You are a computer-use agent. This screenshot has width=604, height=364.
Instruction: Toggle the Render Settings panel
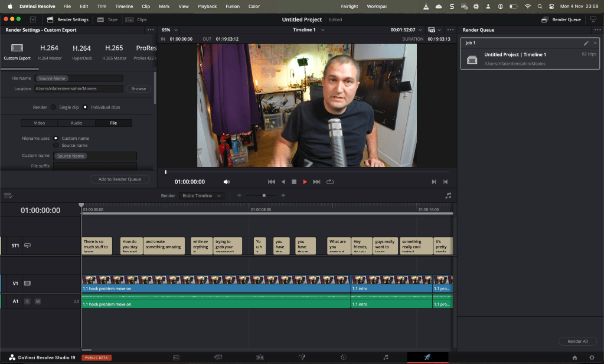coord(67,19)
